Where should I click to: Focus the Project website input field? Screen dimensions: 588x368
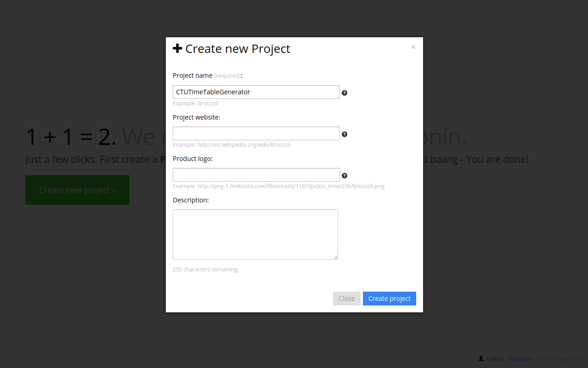256,133
